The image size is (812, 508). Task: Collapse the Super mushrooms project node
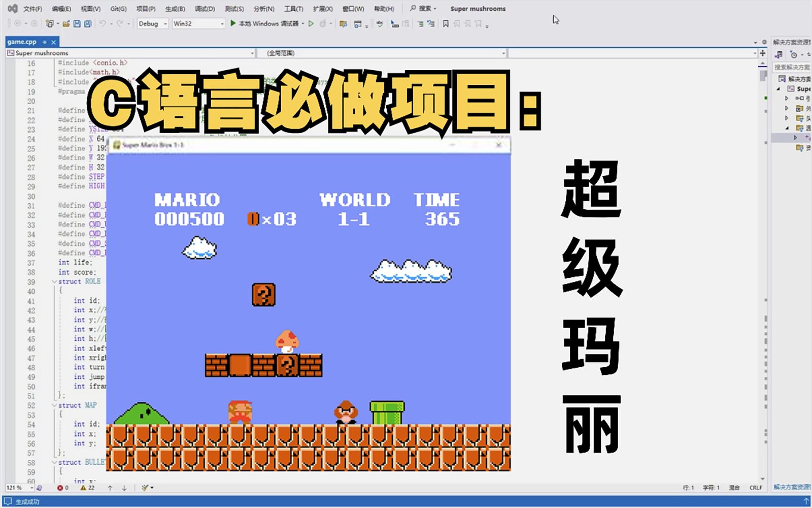[779, 89]
